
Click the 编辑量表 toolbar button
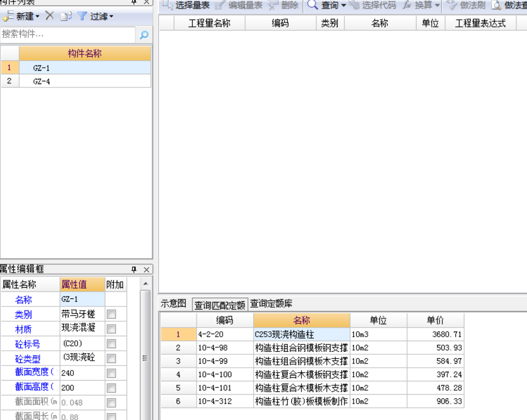239,5
